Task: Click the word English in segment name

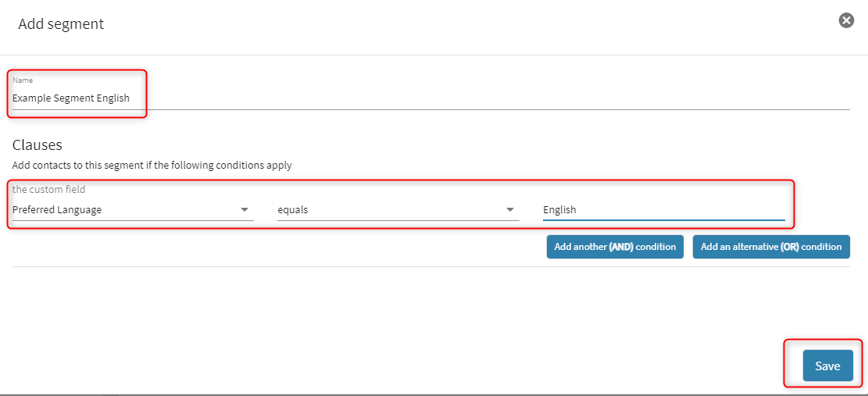Action: point(113,98)
